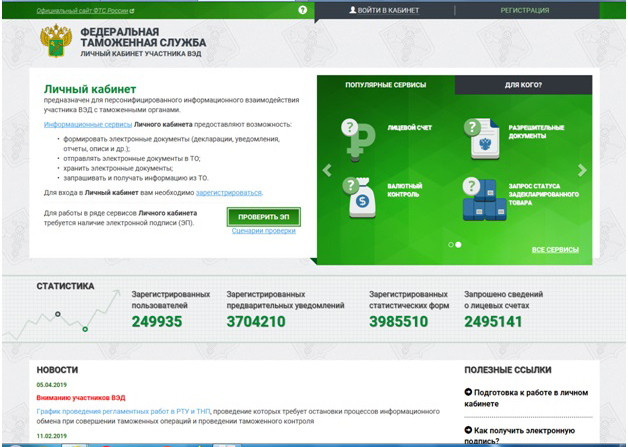Image resolution: width=628 pixels, height=447 pixels.
Task: Click the news date 05.04.2019
Action: click(52, 385)
